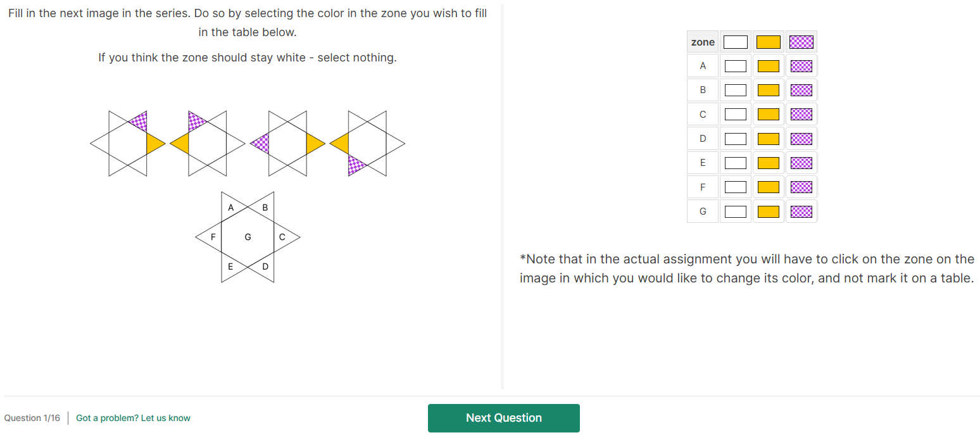Click zone C triangle on the answer star
The image size is (980, 435).
coord(282,237)
